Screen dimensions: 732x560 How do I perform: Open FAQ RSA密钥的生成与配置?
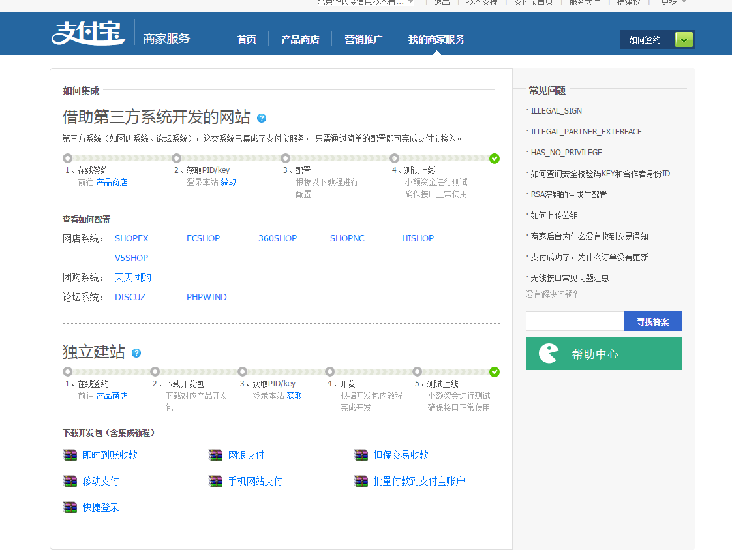click(x=569, y=194)
